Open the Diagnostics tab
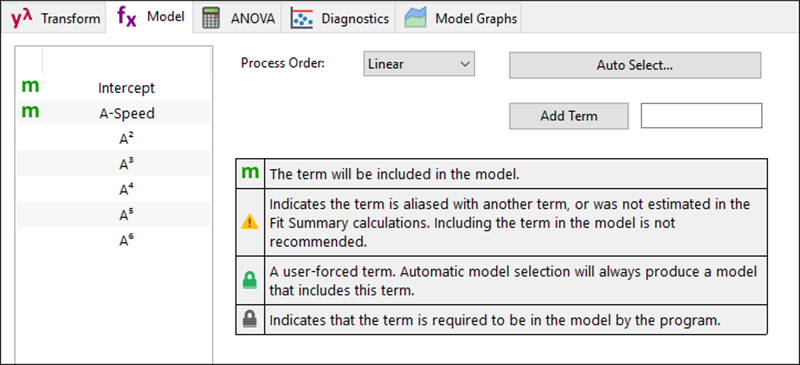 340,18
